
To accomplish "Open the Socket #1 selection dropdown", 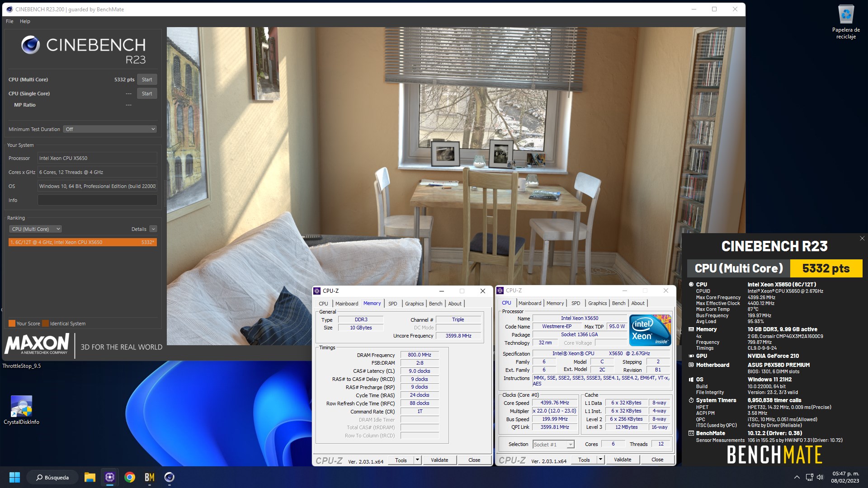I will (553, 445).
